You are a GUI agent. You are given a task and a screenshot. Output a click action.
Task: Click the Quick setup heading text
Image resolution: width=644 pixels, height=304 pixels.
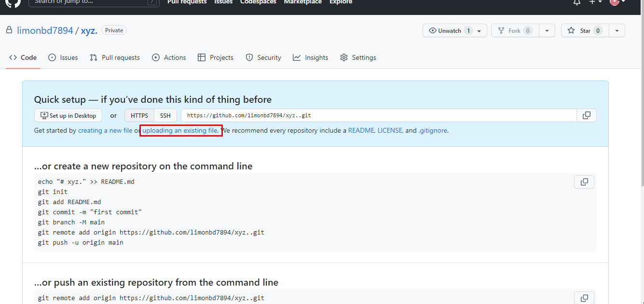pyautogui.click(x=153, y=99)
